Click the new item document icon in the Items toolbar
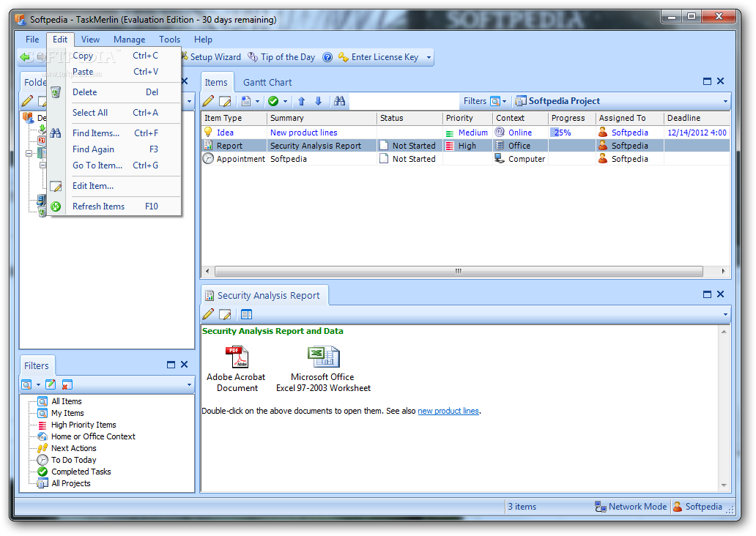 (246, 101)
